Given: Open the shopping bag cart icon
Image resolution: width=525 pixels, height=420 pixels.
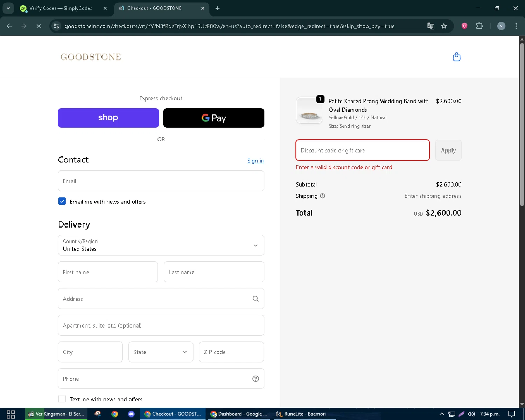Looking at the screenshot, I should coord(456,57).
